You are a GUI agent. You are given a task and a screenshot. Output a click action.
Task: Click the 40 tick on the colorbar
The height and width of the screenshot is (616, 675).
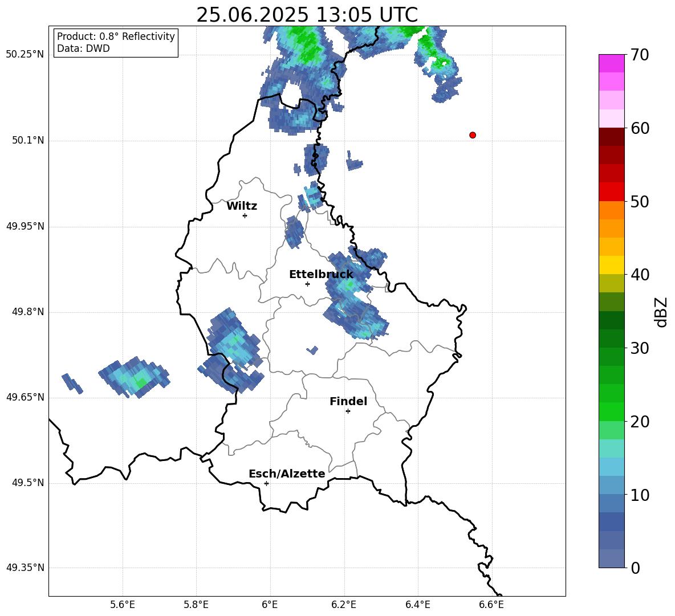click(639, 275)
